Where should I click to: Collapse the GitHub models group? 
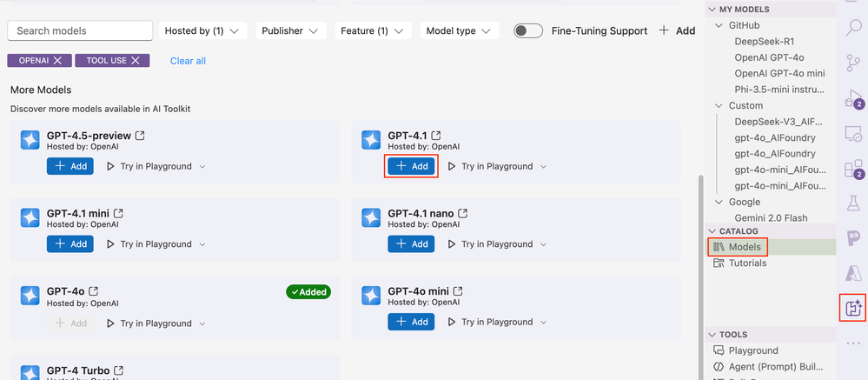[x=719, y=25]
